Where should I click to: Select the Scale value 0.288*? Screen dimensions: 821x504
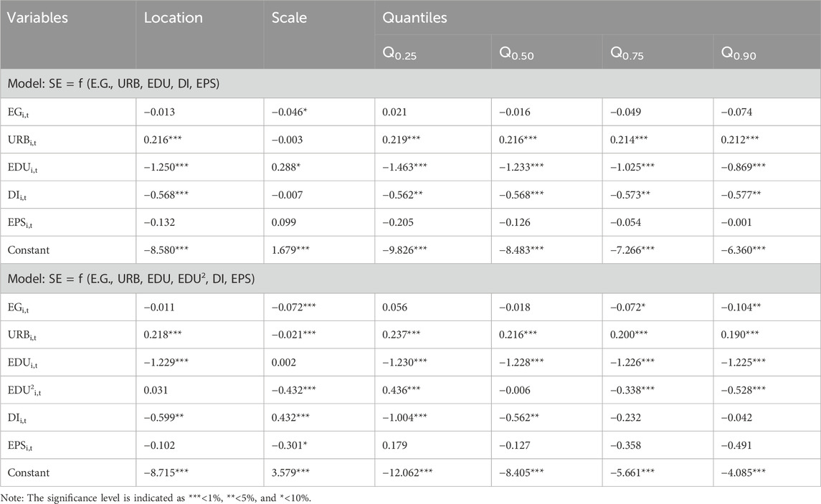pos(286,168)
